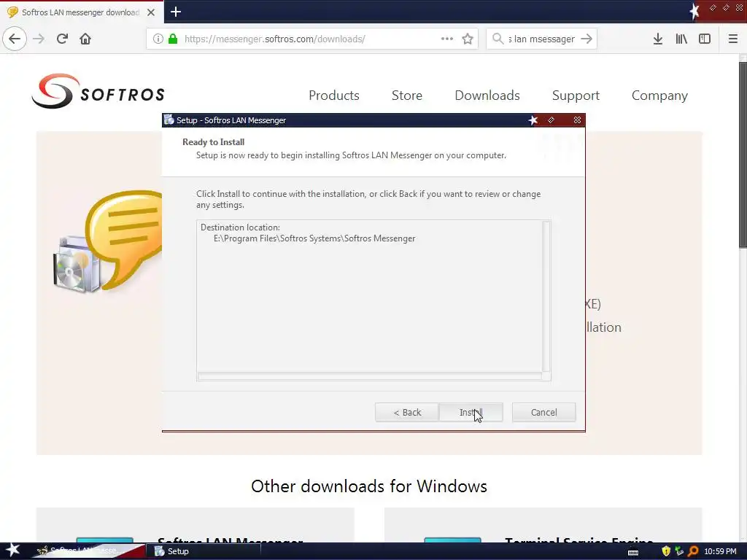This screenshot has height=560, width=747.
Task: Go back to the previous browser page
Action: coord(15,39)
